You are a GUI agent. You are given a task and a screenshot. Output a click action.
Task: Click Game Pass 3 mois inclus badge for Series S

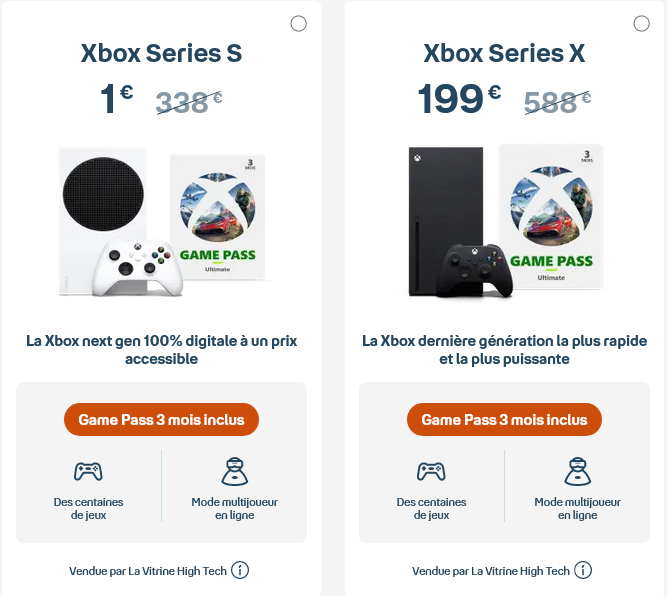click(x=161, y=420)
